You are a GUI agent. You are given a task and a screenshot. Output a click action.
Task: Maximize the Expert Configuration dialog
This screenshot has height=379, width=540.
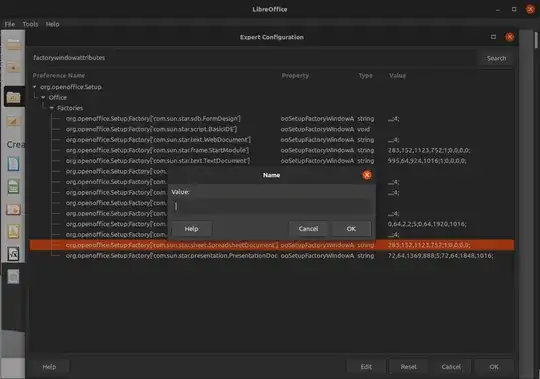pyautogui.click(x=494, y=37)
